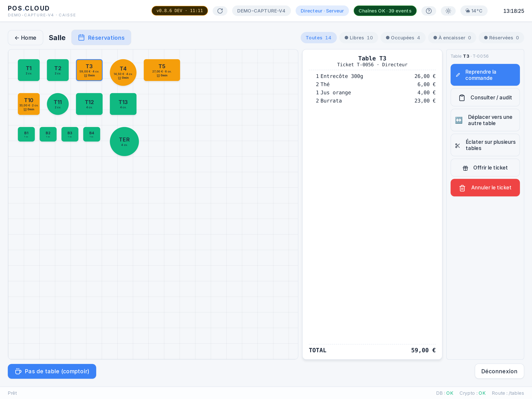Select occupied table T10
Screen dimensions: 532x399
pyautogui.click(x=29, y=104)
